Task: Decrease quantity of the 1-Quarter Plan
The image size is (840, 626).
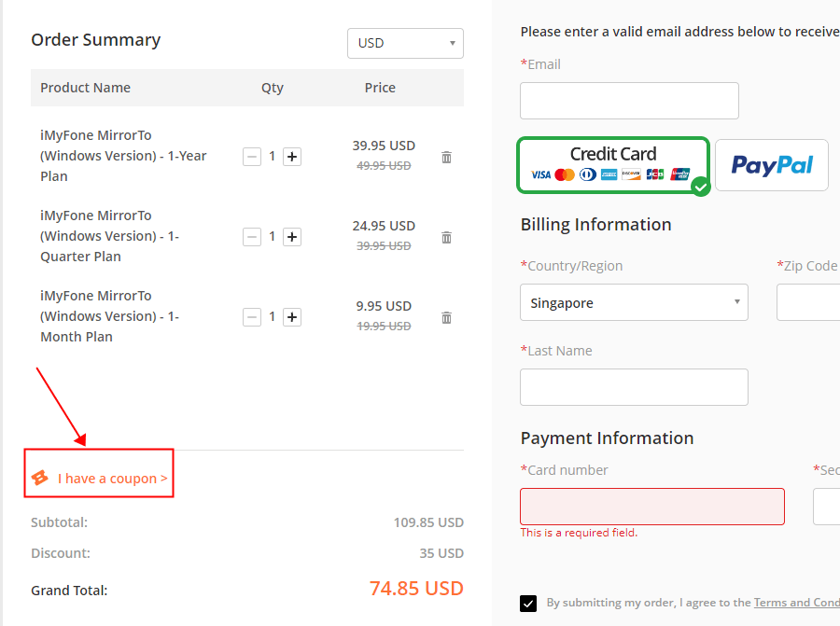Action: point(252,237)
